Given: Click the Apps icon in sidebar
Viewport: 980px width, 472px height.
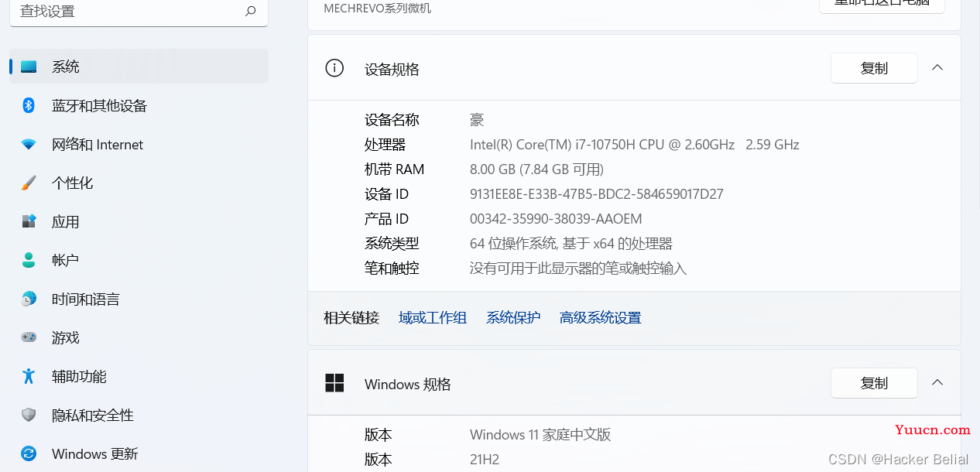Looking at the screenshot, I should tap(29, 221).
